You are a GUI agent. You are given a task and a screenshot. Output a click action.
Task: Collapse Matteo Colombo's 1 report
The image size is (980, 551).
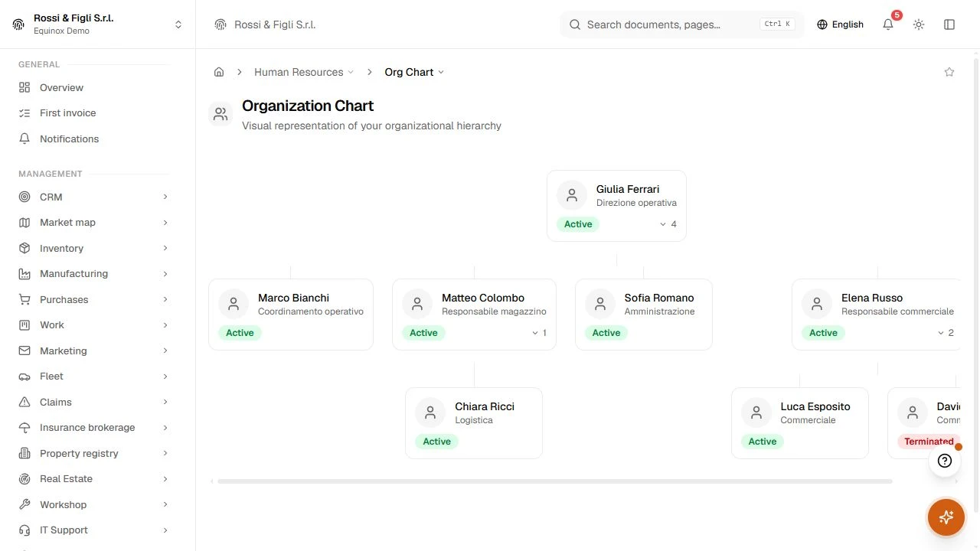[539, 333]
